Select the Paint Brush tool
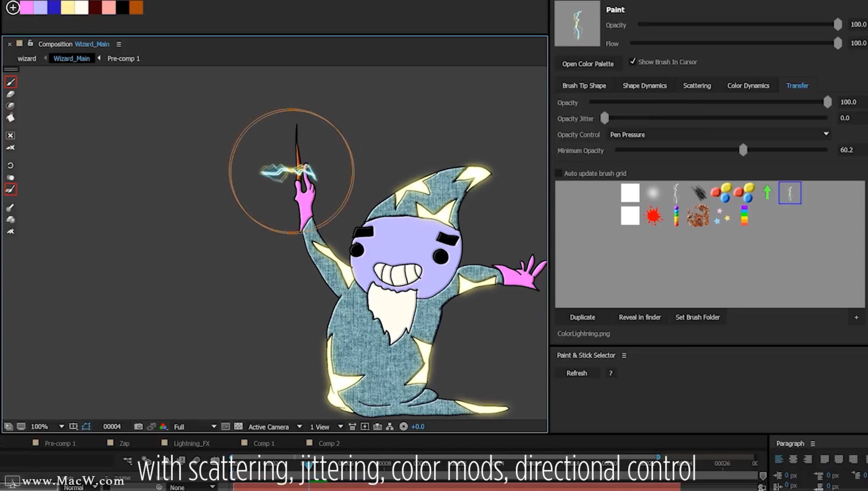The height and width of the screenshot is (491, 868). coord(10,82)
